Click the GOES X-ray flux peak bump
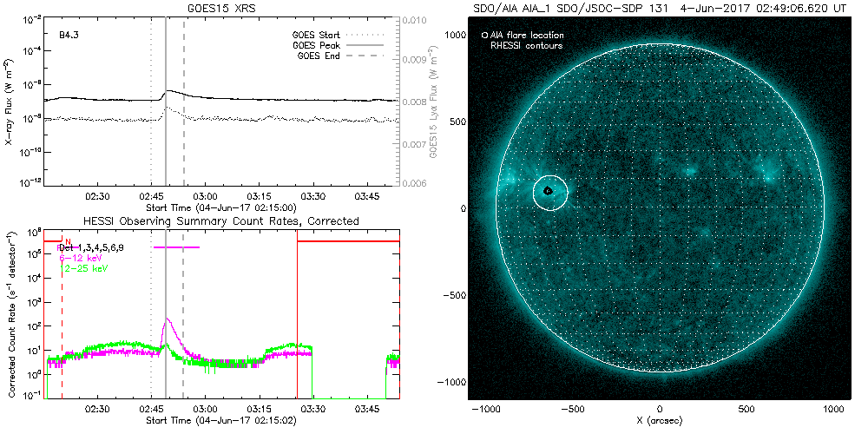Image resolution: width=868 pixels, height=434 pixels. (x=169, y=90)
